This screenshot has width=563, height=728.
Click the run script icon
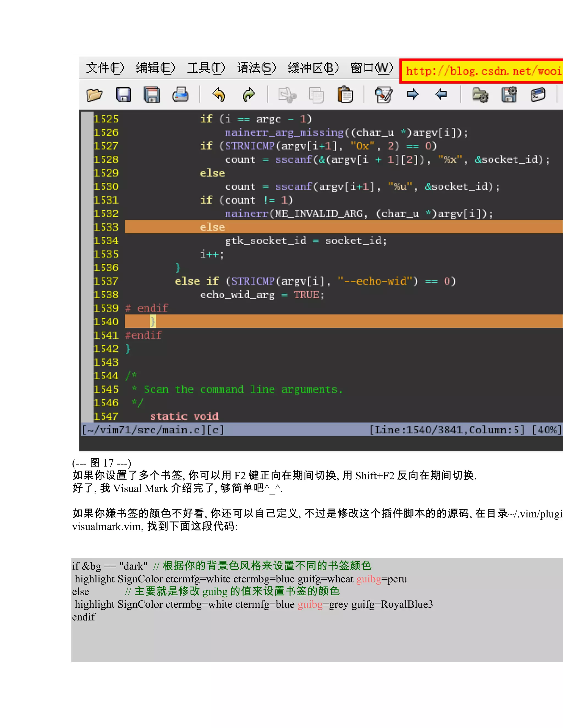tap(538, 95)
